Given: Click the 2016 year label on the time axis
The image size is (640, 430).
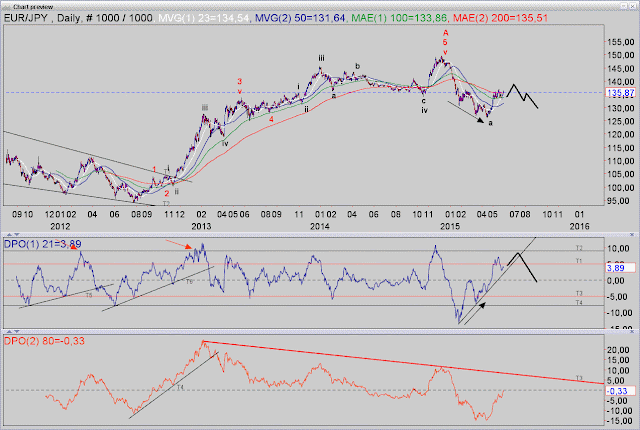Looking at the screenshot, I should pyautogui.click(x=579, y=226).
